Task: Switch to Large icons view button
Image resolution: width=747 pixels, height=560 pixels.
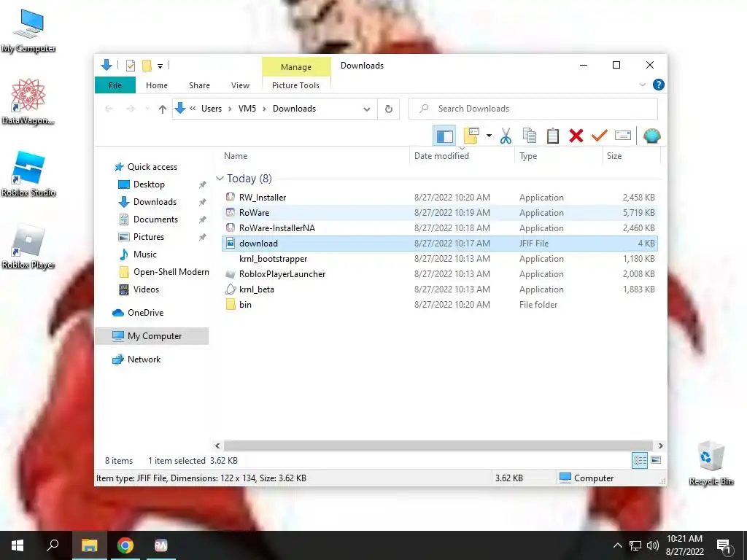Action: pyautogui.click(x=656, y=460)
